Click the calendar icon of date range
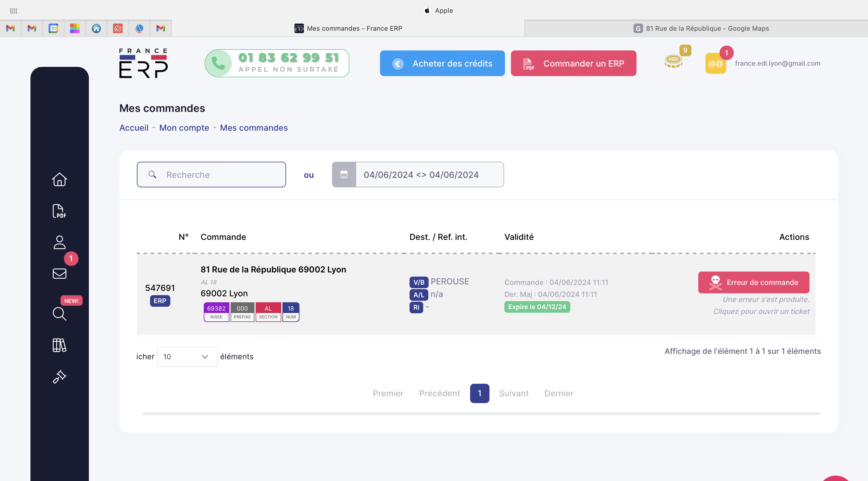This screenshot has height=481, width=868. [344, 174]
